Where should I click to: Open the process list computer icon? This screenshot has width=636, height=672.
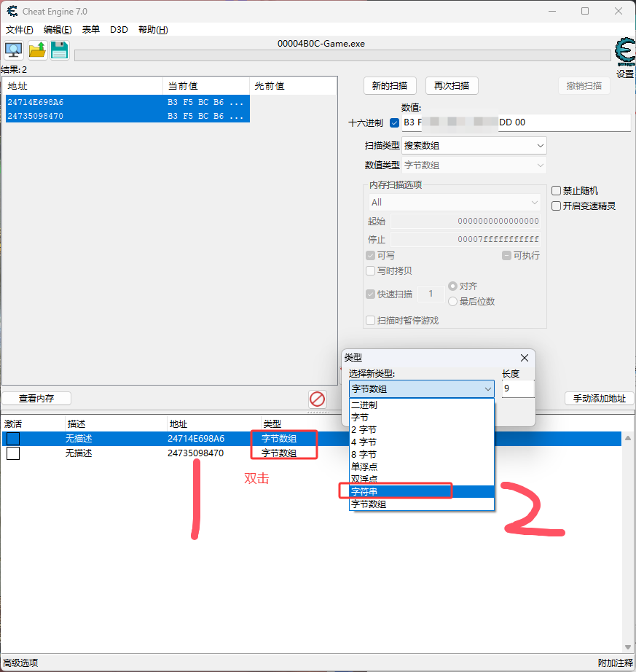14,50
